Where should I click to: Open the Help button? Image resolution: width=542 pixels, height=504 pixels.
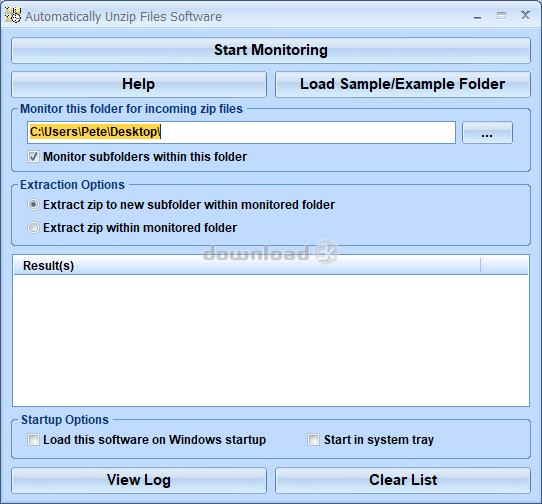pos(139,84)
